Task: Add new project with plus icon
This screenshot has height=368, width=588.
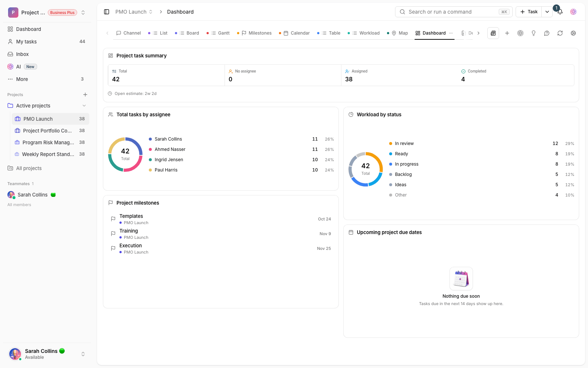Action: (85, 95)
